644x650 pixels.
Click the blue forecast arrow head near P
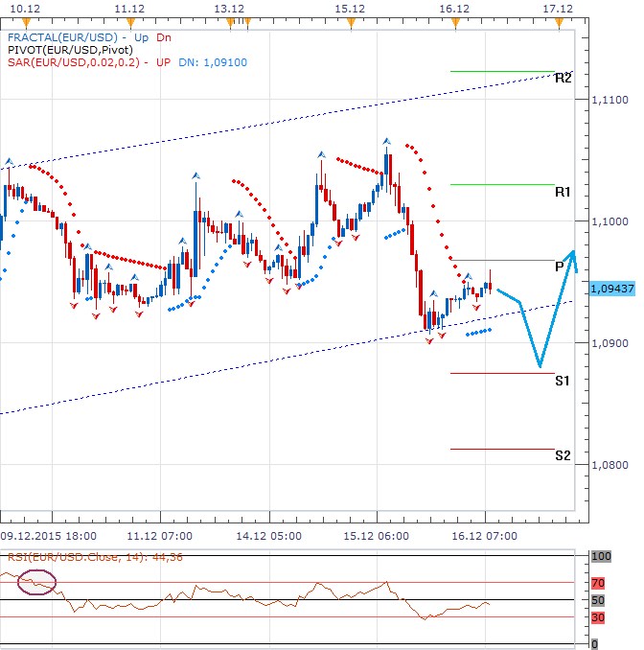[572, 254]
